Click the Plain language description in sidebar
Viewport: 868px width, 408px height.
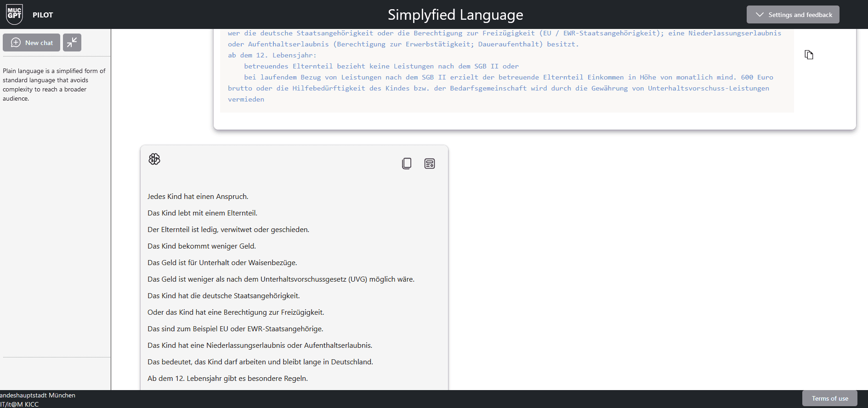point(54,85)
